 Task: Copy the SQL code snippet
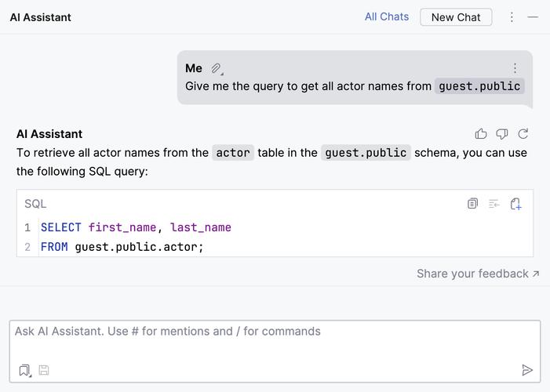click(x=472, y=203)
